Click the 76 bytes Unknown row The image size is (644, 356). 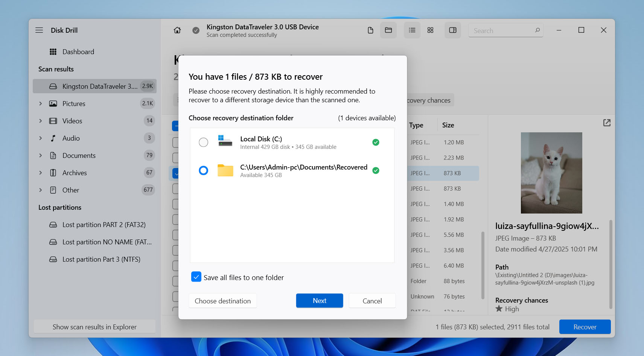[443, 297]
